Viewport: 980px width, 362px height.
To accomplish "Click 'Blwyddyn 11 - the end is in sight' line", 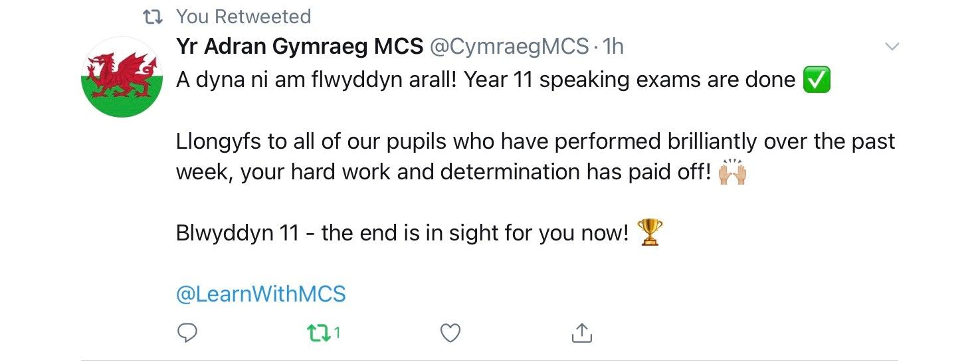I will point(403,233).
